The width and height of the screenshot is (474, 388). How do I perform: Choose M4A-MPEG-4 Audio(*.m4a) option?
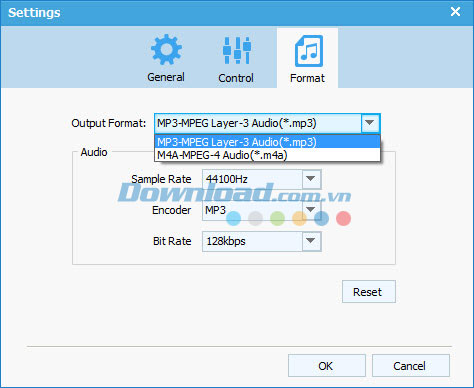tap(267, 155)
